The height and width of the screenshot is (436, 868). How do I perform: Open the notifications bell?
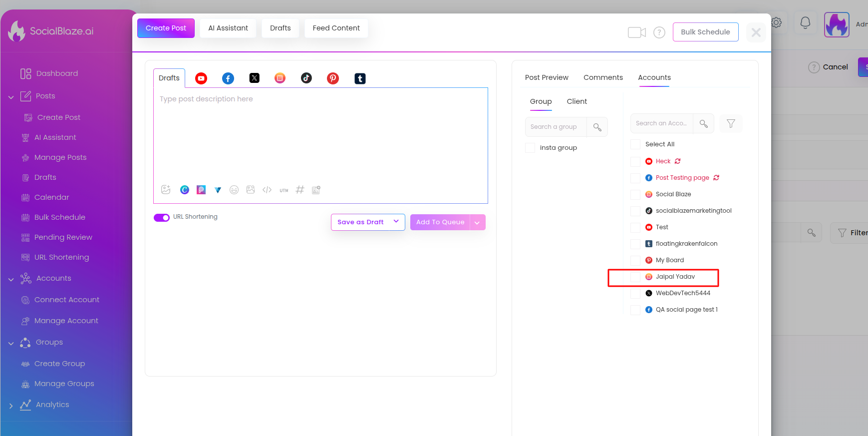[x=805, y=23]
